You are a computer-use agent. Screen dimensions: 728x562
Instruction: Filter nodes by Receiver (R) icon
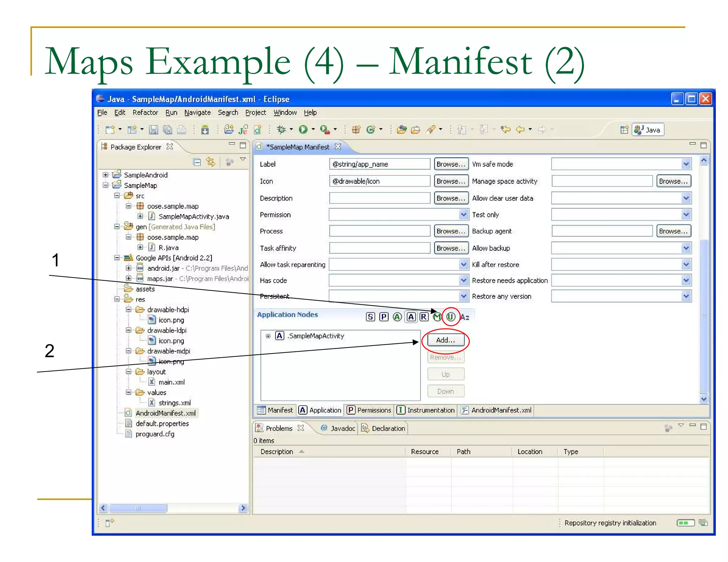tap(424, 317)
